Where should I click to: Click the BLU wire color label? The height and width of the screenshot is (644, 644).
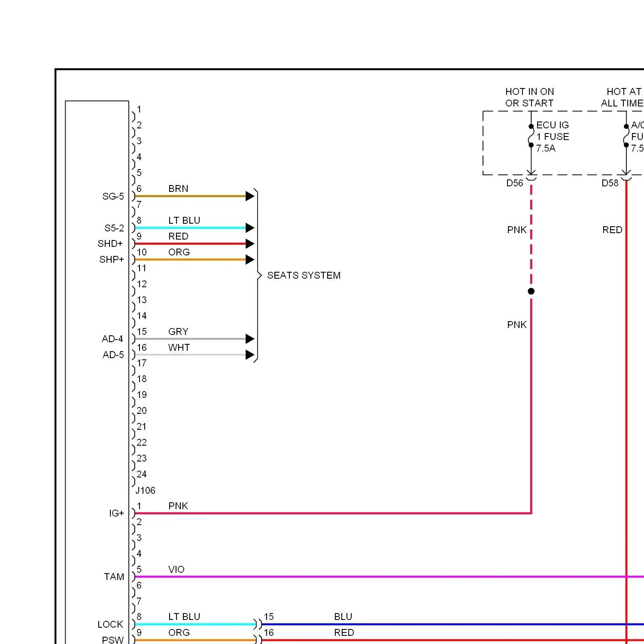pos(343,617)
